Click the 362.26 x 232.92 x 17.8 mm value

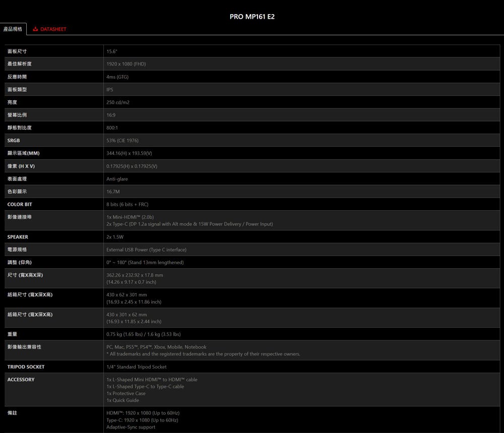click(x=135, y=275)
